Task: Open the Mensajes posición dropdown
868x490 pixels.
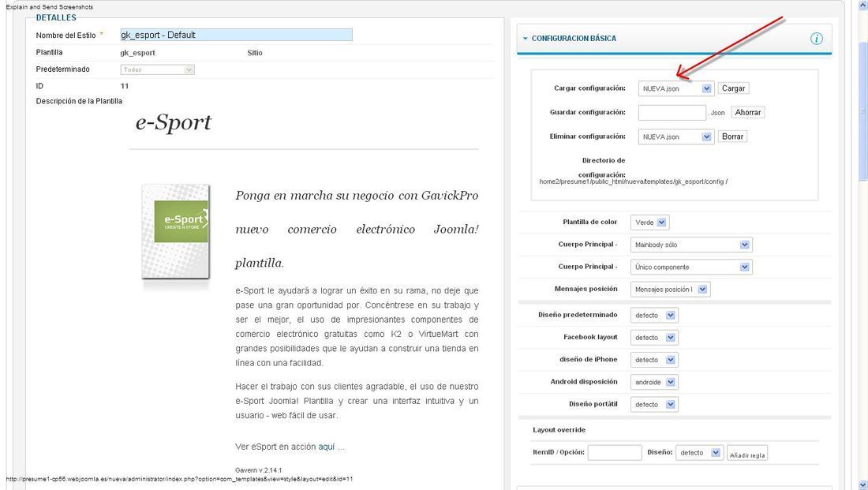Action: click(x=671, y=289)
